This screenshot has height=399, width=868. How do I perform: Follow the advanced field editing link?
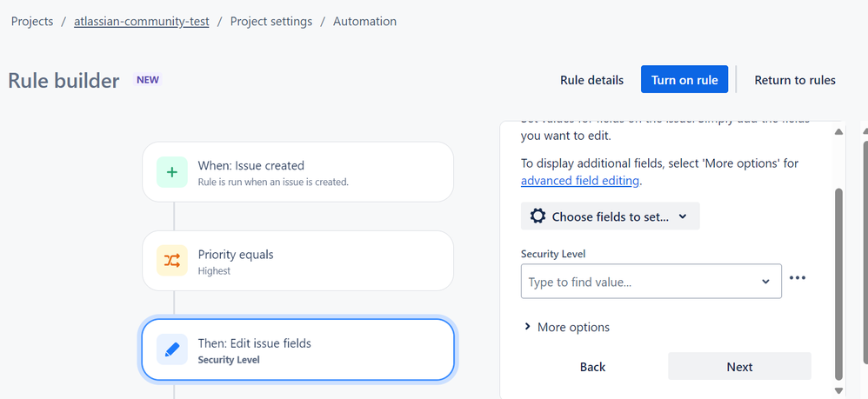579,181
